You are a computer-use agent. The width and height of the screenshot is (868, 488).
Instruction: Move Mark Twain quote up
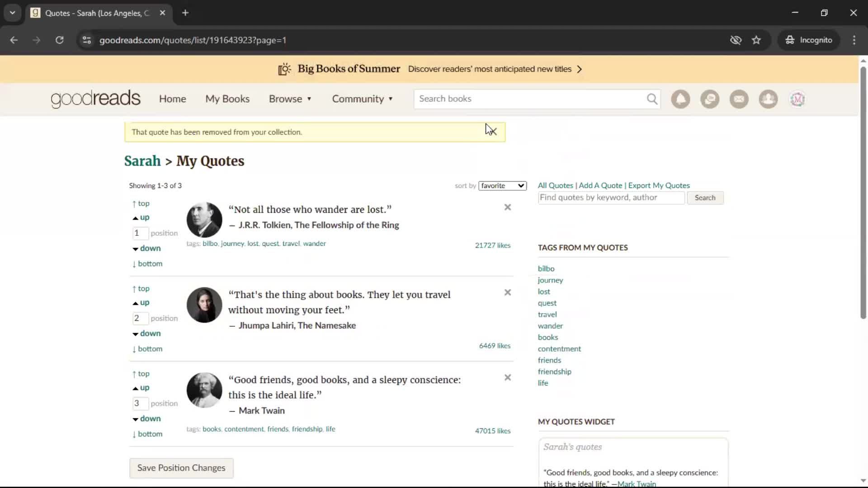pyautogui.click(x=141, y=388)
